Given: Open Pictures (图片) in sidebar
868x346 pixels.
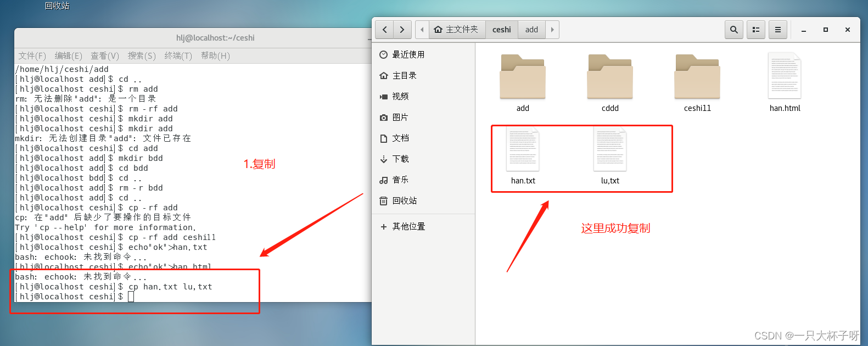Looking at the screenshot, I should pos(423,117).
